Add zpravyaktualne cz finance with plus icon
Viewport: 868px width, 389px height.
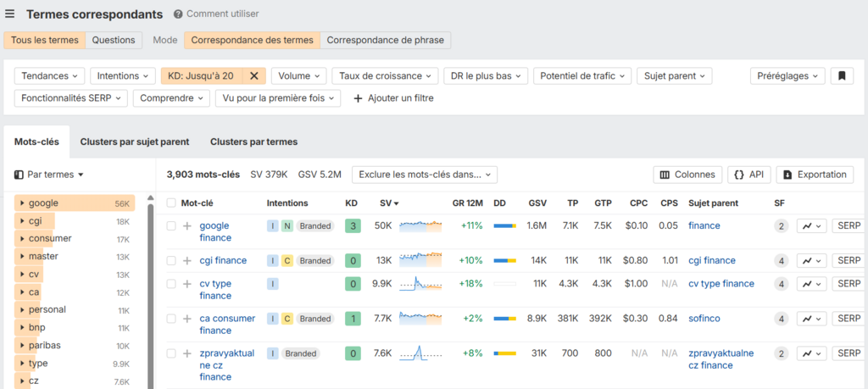tap(187, 353)
